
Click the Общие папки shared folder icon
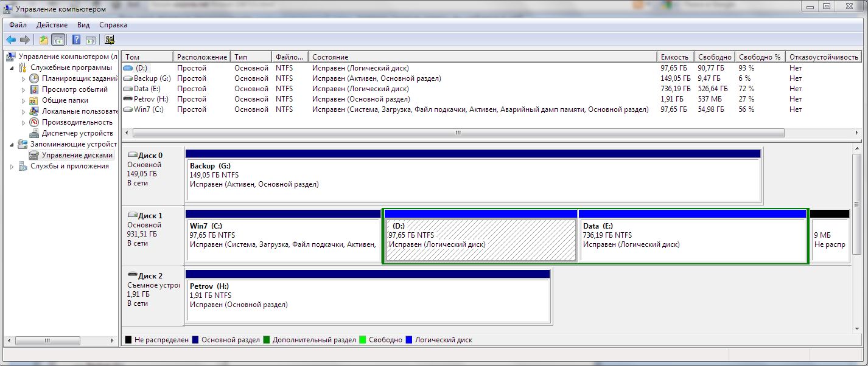pyautogui.click(x=34, y=100)
